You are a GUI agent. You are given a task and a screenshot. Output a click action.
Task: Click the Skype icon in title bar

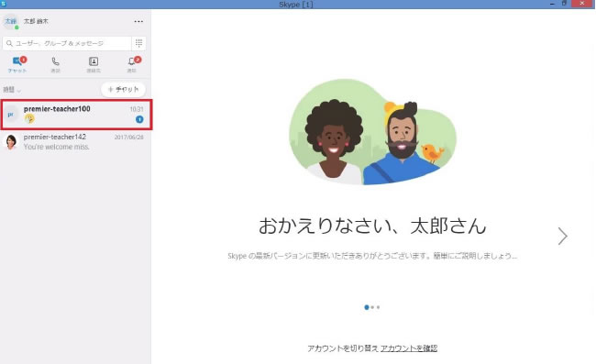coord(4,4)
